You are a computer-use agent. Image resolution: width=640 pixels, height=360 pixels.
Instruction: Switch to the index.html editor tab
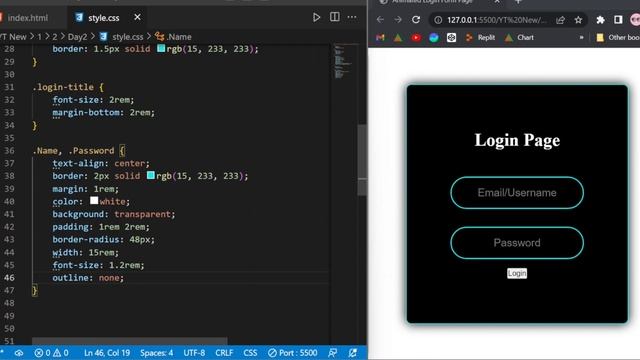coord(27,18)
